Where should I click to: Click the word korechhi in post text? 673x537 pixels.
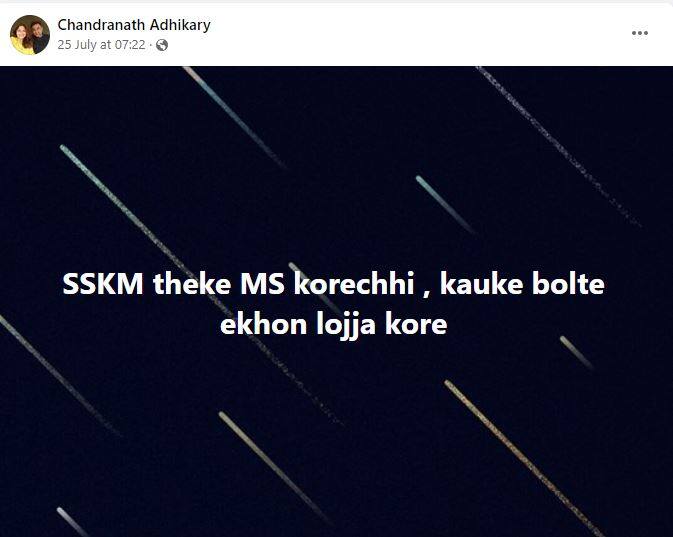pyautogui.click(x=354, y=284)
